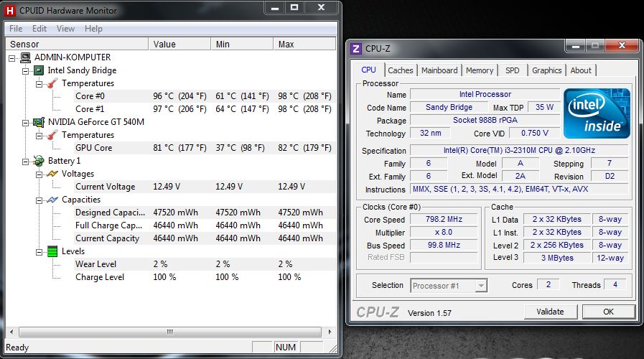Screen dimensions: 644x359
Task: Collapse the ADMIN-KOMPUTER tree node
Action: point(12,58)
